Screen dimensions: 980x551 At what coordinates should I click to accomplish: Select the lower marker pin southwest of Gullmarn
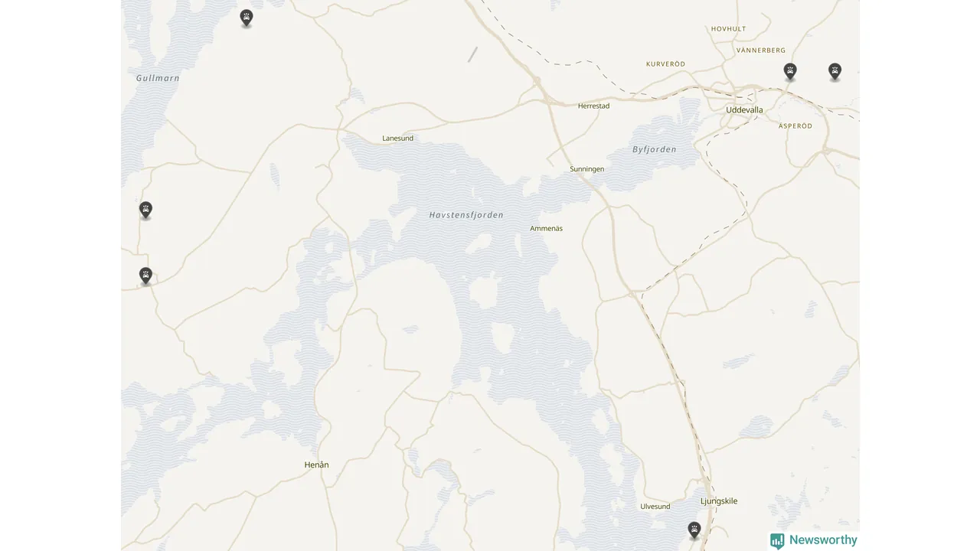[x=145, y=275]
